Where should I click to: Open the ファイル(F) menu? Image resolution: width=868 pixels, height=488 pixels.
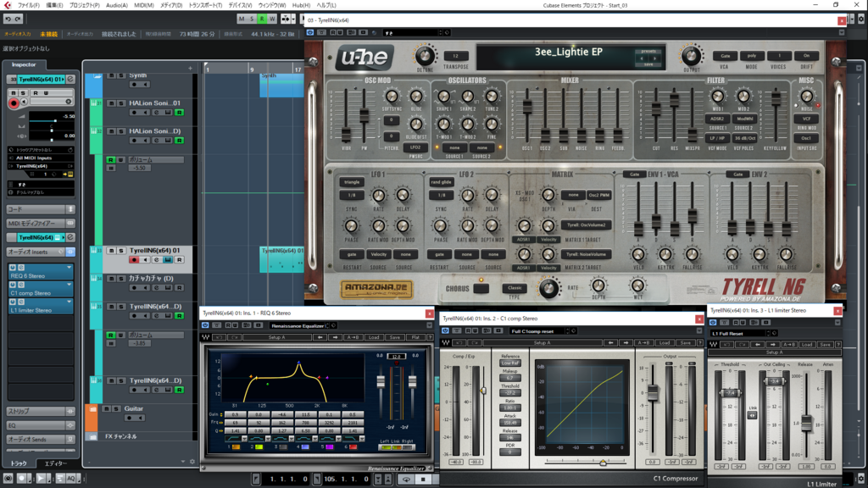(28, 5)
